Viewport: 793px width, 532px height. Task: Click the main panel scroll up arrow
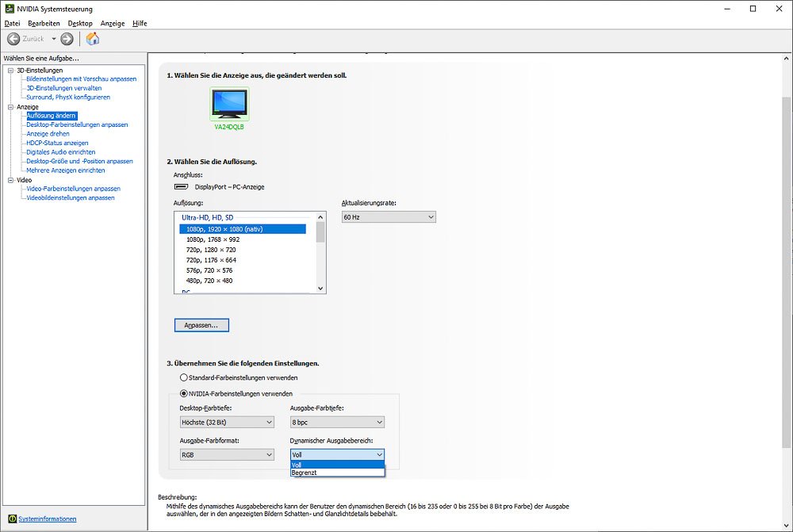[x=787, y=59]
